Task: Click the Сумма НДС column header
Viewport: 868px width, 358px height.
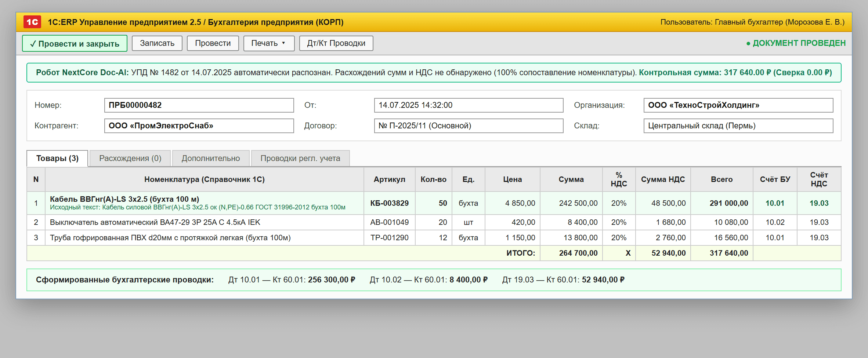Action: click(663, 179)
